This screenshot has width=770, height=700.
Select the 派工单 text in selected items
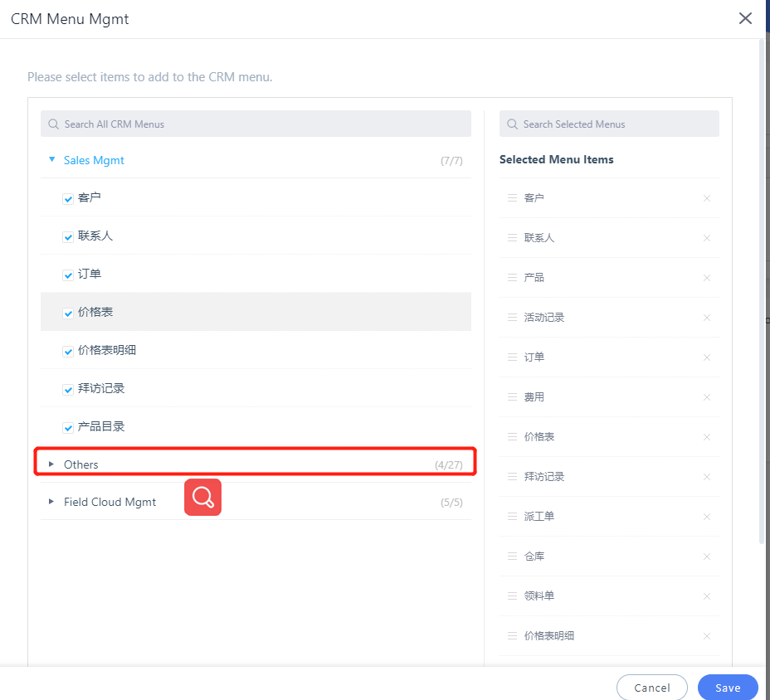[x=539, y=516]
